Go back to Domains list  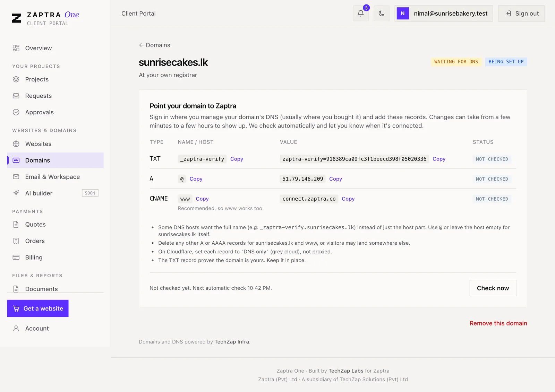[154, 45]
